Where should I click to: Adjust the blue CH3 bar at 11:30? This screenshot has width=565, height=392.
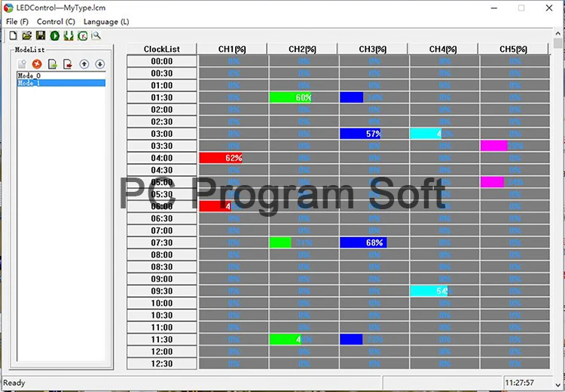[x=351, y=339]
